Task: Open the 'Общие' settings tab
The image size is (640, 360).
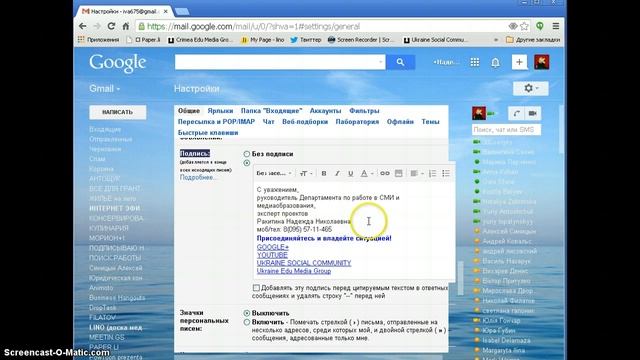Action: click(189, 111)
